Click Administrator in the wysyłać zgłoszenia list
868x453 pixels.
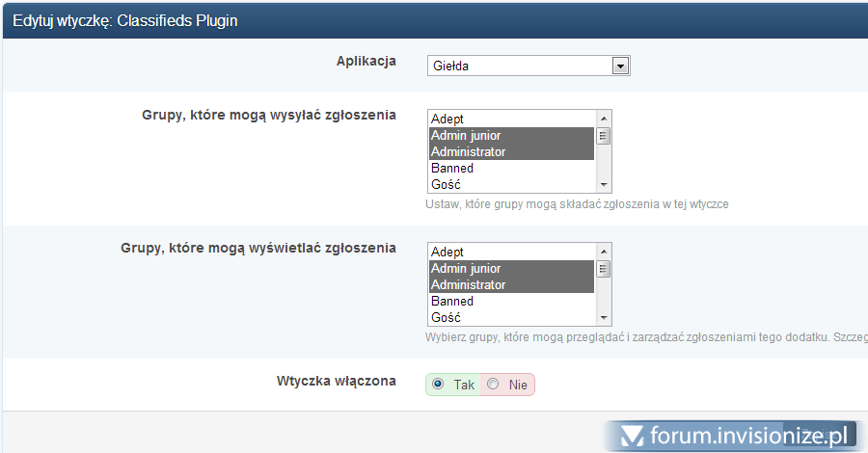(x=511, y=151)
